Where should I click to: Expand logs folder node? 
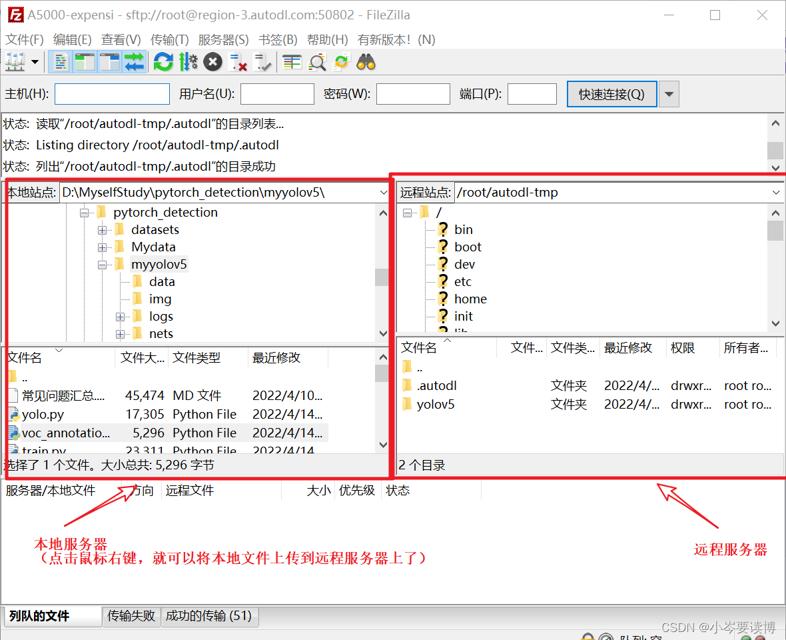click(120, 317)
